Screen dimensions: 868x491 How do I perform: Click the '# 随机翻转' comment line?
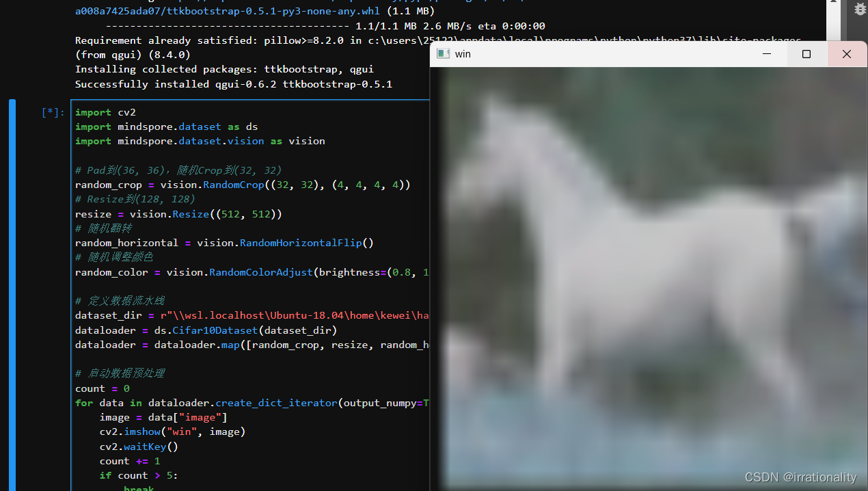[103, 228]
